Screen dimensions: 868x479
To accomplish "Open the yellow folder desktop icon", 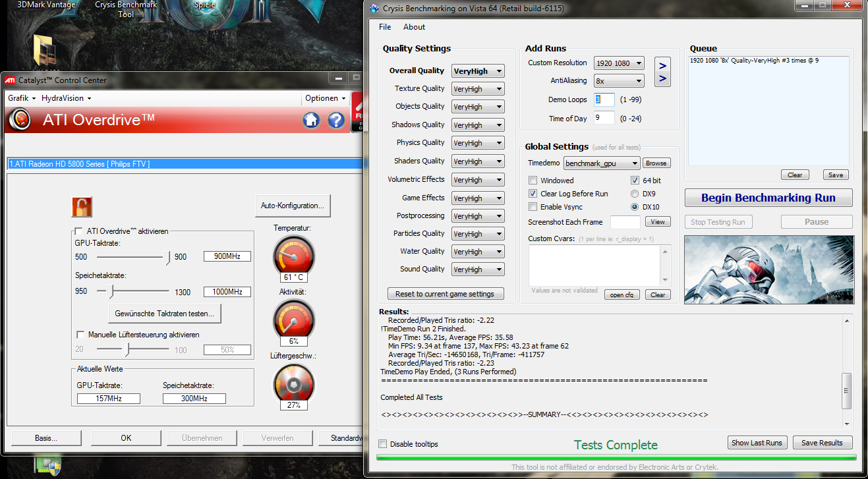I will click(x=45, y=50).
